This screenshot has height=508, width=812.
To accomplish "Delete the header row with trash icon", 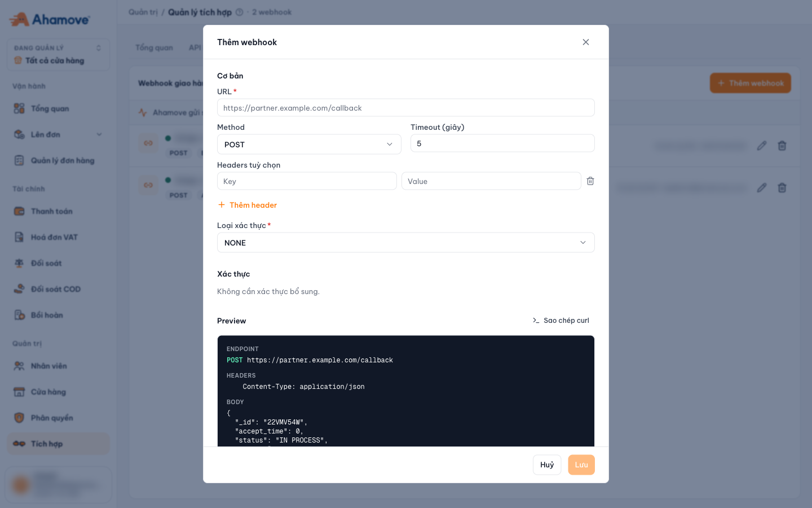I will (x=590, y=181).
